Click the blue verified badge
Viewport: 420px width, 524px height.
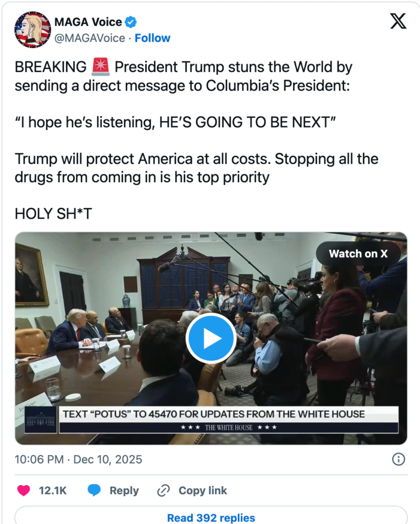(131, 22)
